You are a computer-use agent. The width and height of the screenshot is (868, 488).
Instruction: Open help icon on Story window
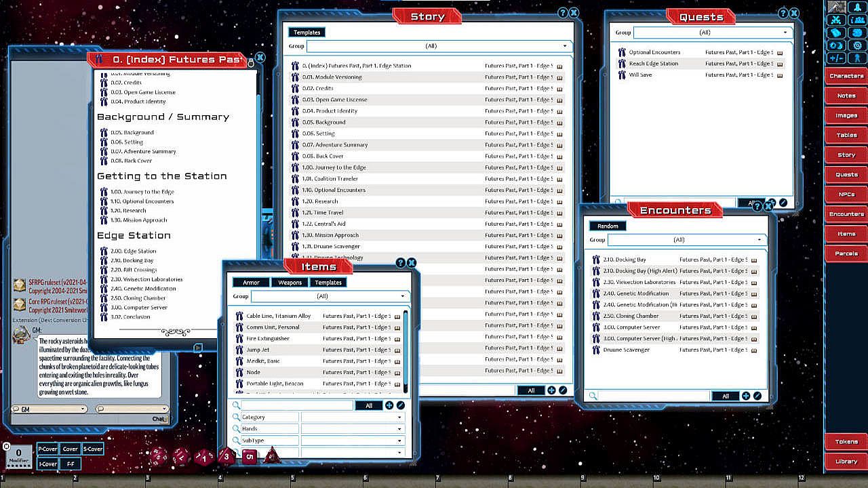tap(562, 13)
